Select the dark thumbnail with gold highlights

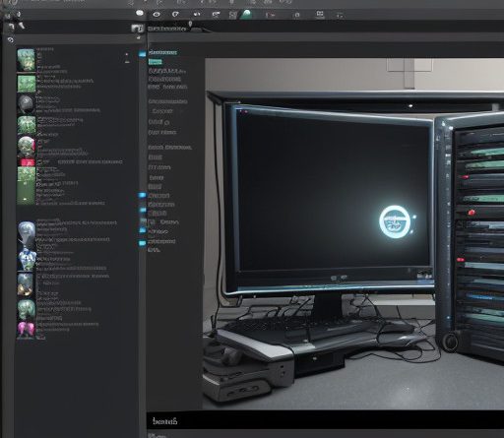pos(26,284)
